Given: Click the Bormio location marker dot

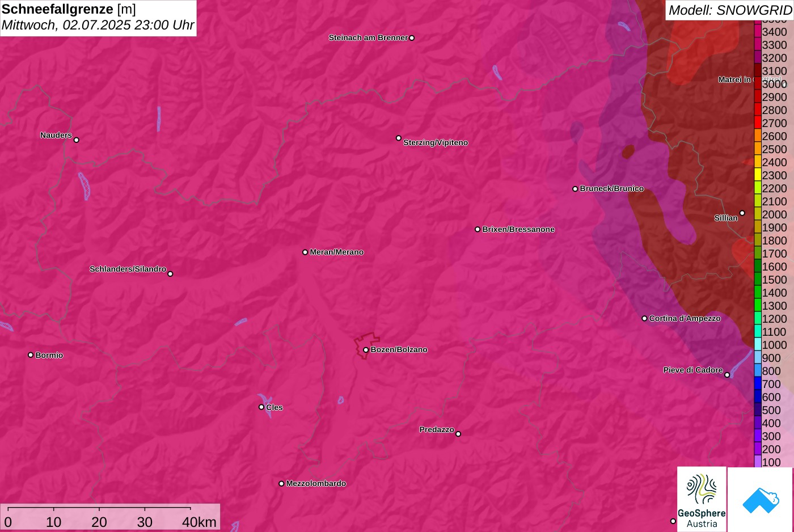Looking at the screenshot, I should (31, 355).
